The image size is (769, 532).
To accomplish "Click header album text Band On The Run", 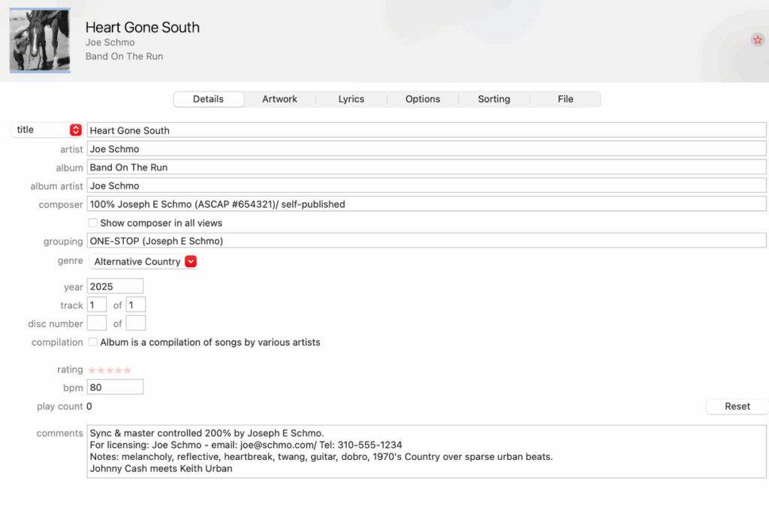I will pyautogui.click(x=124, y=56).
